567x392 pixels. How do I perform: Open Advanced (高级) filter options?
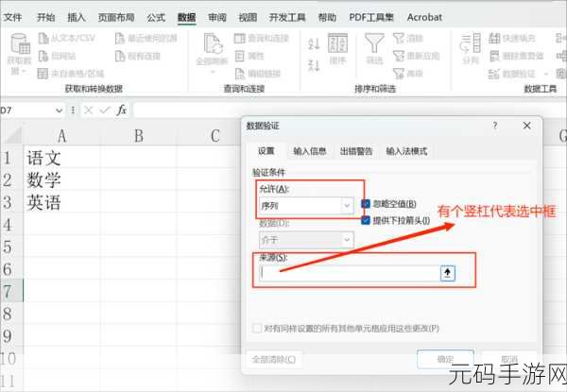[408, 74]
